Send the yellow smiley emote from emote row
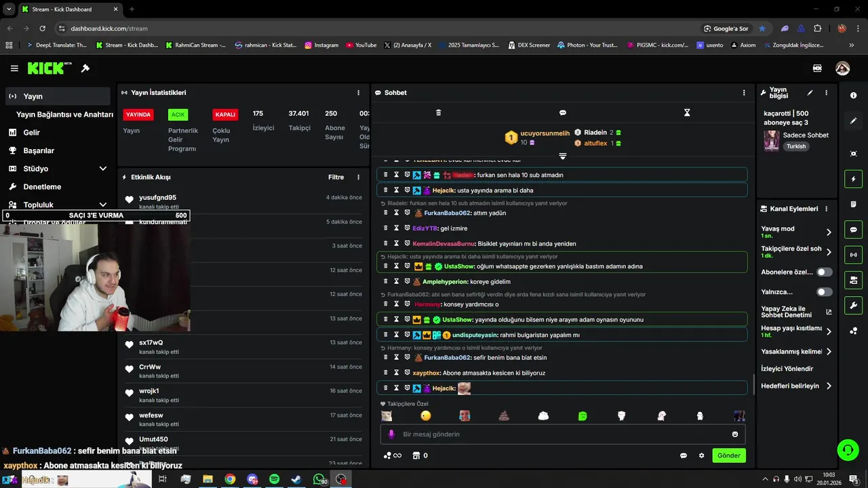This screenshot has width=868, height=488. point(425,415)
